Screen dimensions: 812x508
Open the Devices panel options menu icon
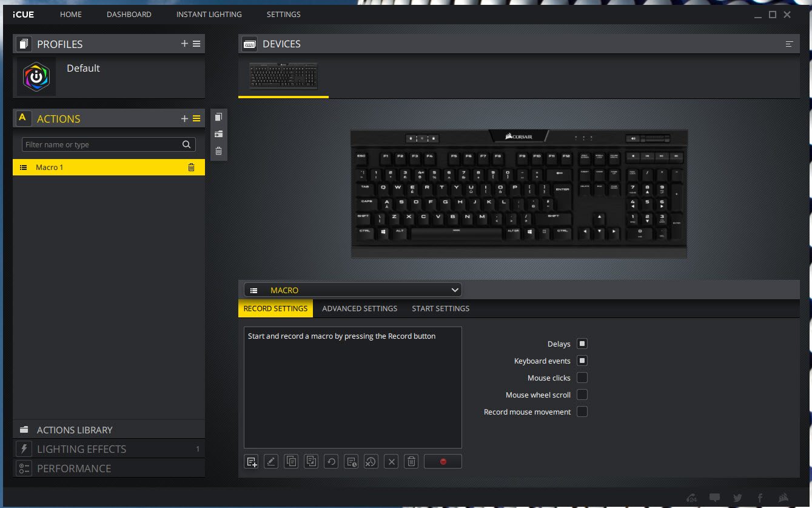[x=789, y=44]
